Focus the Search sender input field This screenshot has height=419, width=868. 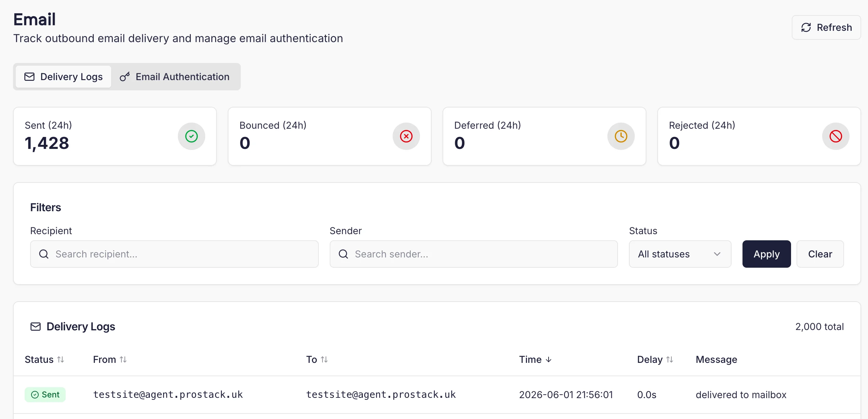[x=474, y=254]
